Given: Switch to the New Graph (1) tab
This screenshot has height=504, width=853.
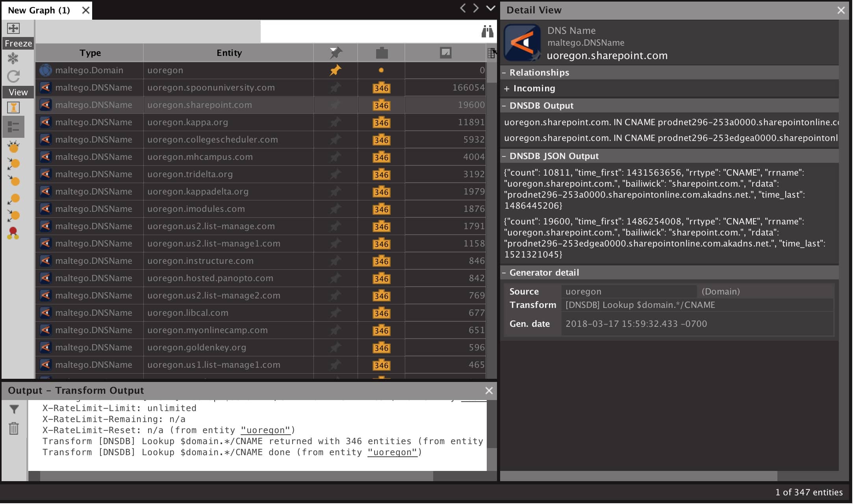Looking at the screenshot, I should 39,10.
